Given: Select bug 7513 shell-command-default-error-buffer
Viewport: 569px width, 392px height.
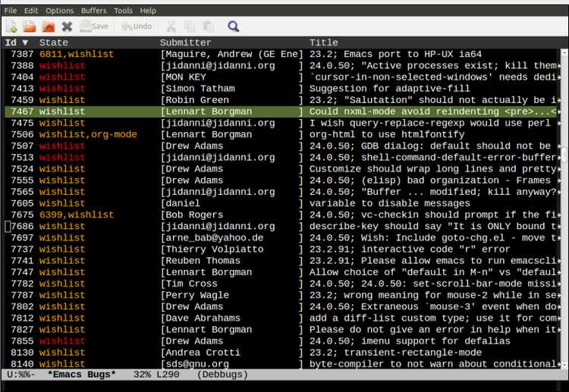Looking at the screenshot, I should click(x=282, y=158).
